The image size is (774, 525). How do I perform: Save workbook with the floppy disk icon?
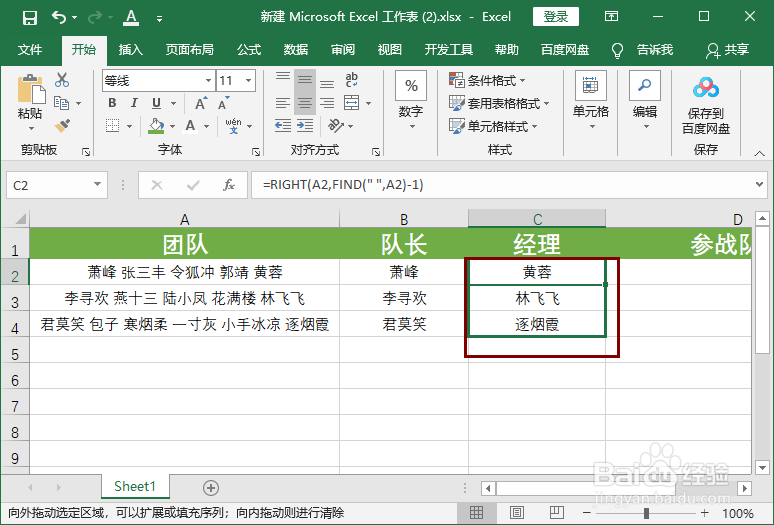(x=30, y=18)
